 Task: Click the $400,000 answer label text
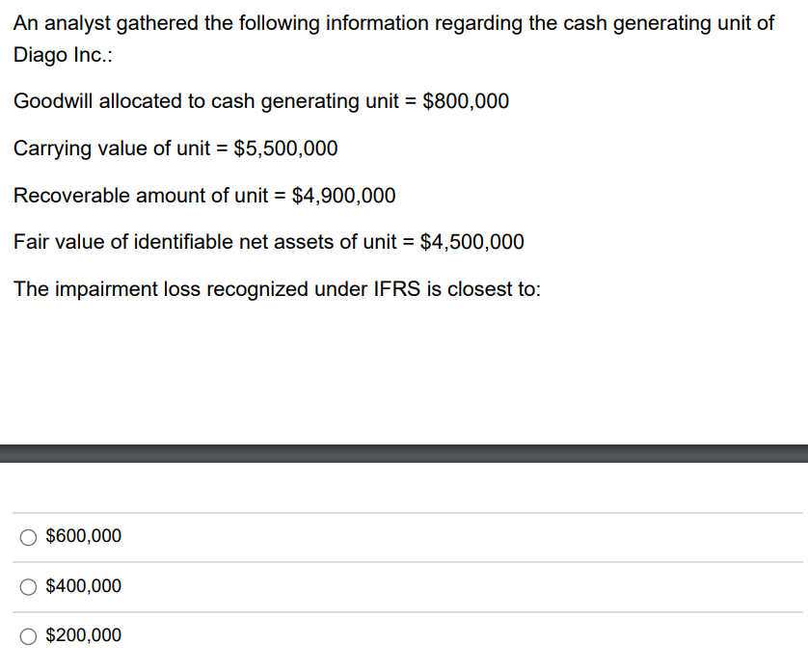point(83,586)
